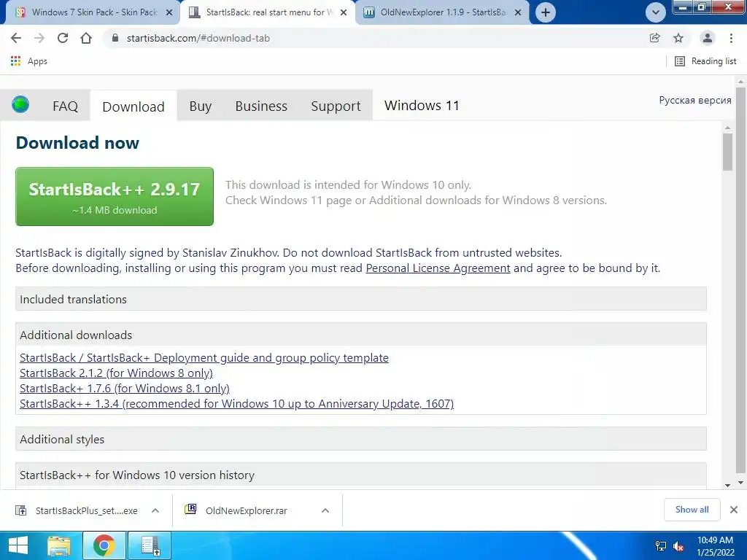Download StartIsBack+ 1.7.6 for Windows 8.1
Viewport: 747px width, 560px height.
click(x=124, y=388)
